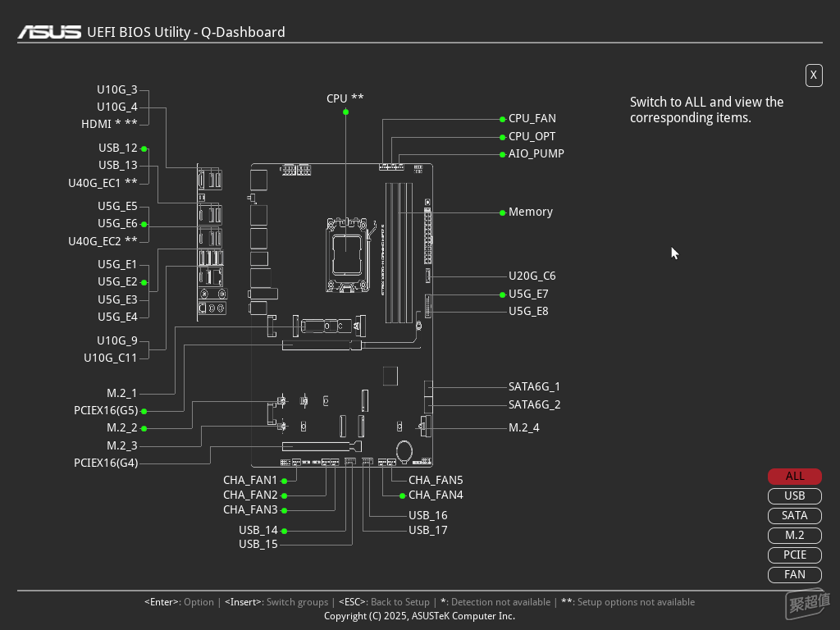Click the SATA6G_2 port label
The width and height of the screenshot is (840, 630).
coord(534,405)
